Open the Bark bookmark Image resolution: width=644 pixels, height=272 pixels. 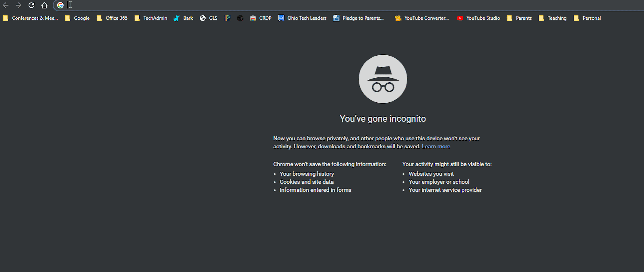coord(183,18)
